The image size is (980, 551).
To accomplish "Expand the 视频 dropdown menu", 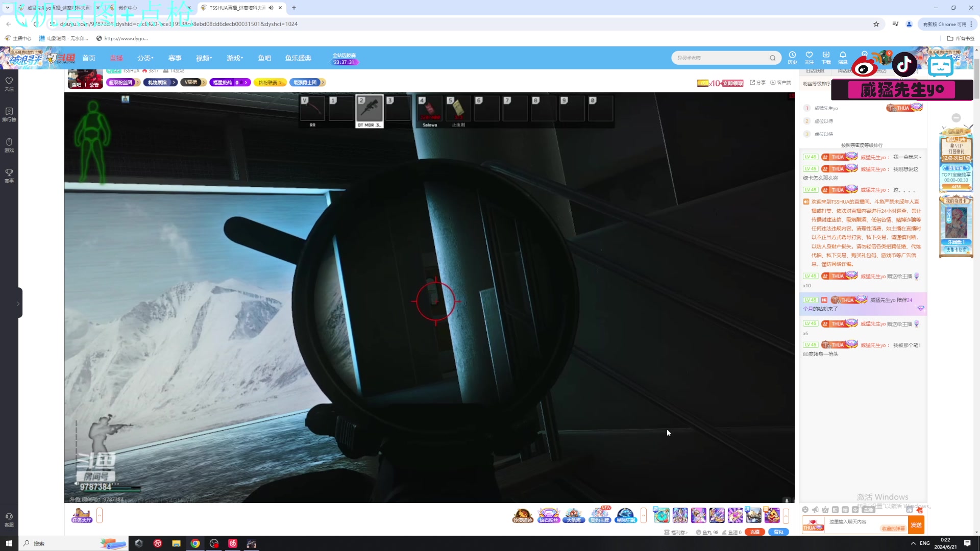I will (x=204, y=58).
